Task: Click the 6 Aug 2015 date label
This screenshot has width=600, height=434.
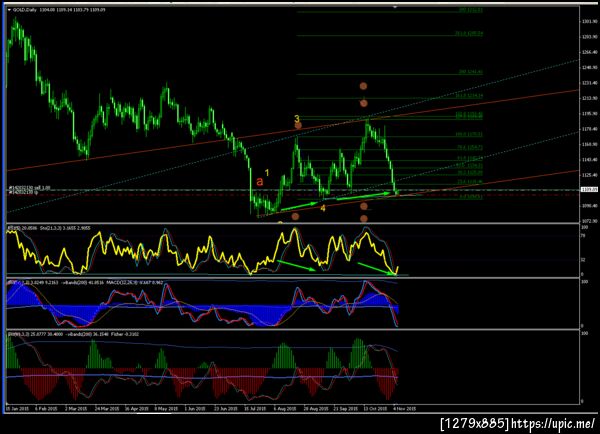Action: tap(285, 408)
